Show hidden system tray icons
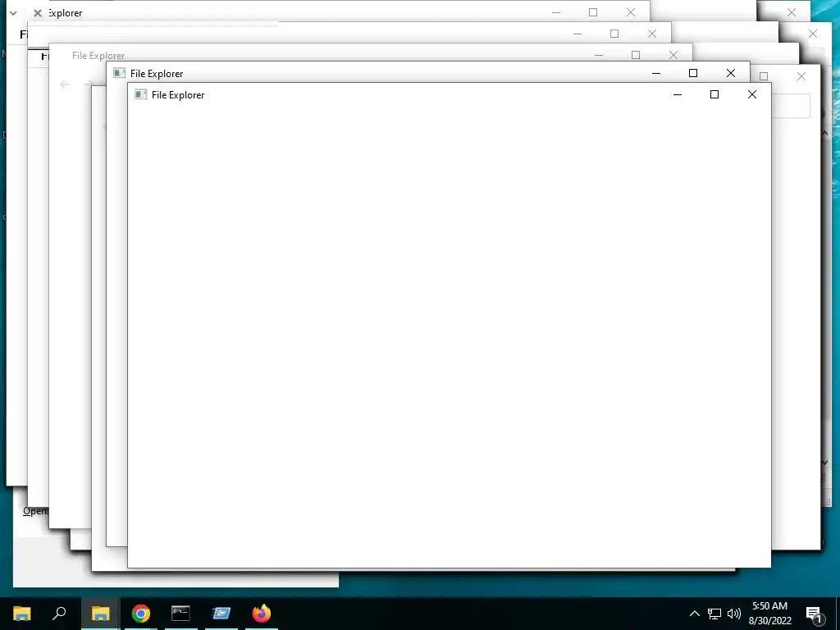 tap(694, 614)
